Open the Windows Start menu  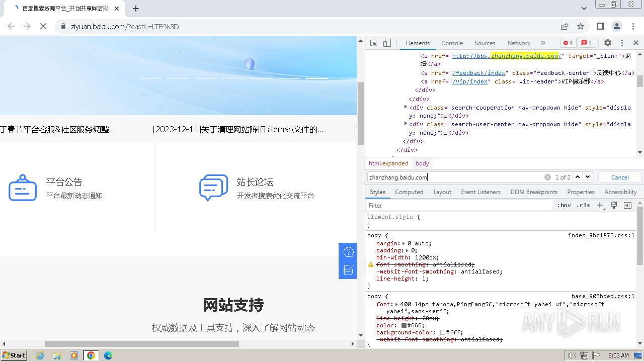pos(14,355)
